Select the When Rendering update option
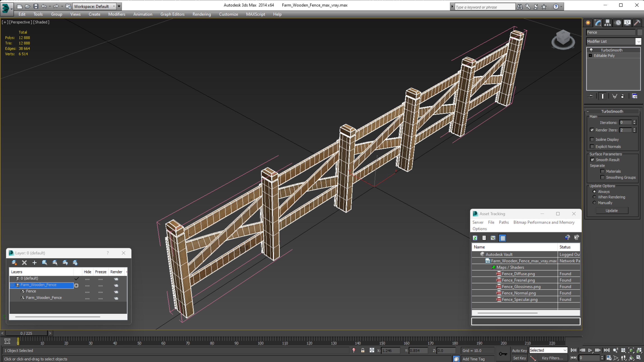Viewport: 644px width, 362px height. [594, 197]
